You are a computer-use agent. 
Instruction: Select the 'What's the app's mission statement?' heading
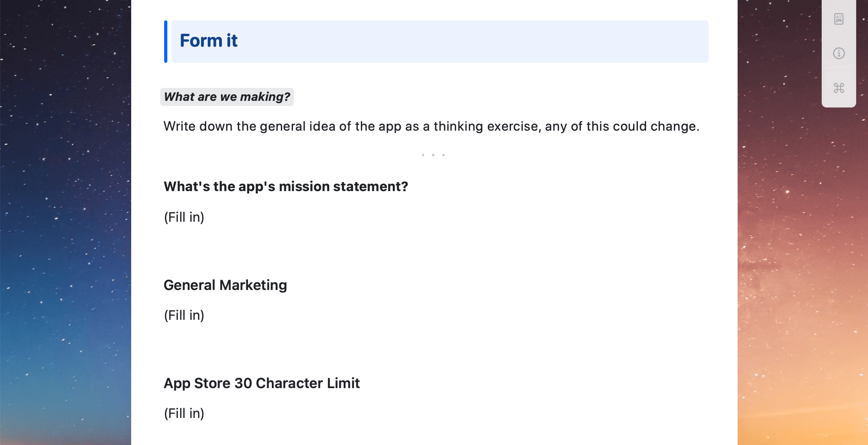(286, 186)
